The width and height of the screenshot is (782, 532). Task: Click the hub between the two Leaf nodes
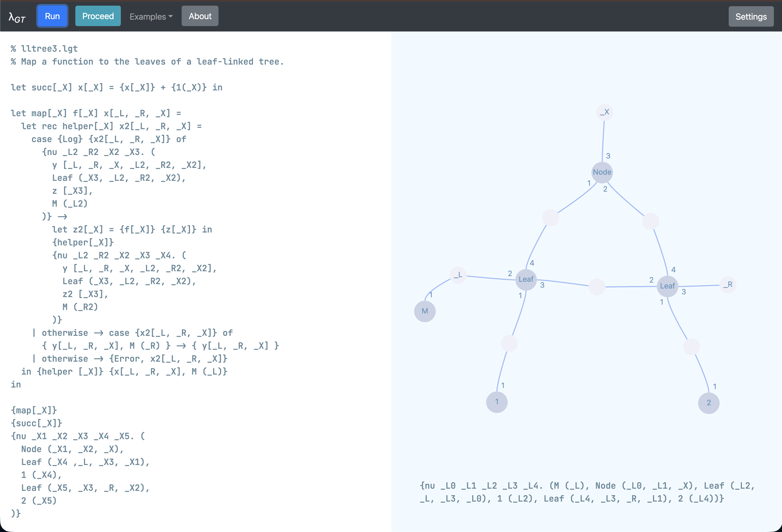click(597, 287)
